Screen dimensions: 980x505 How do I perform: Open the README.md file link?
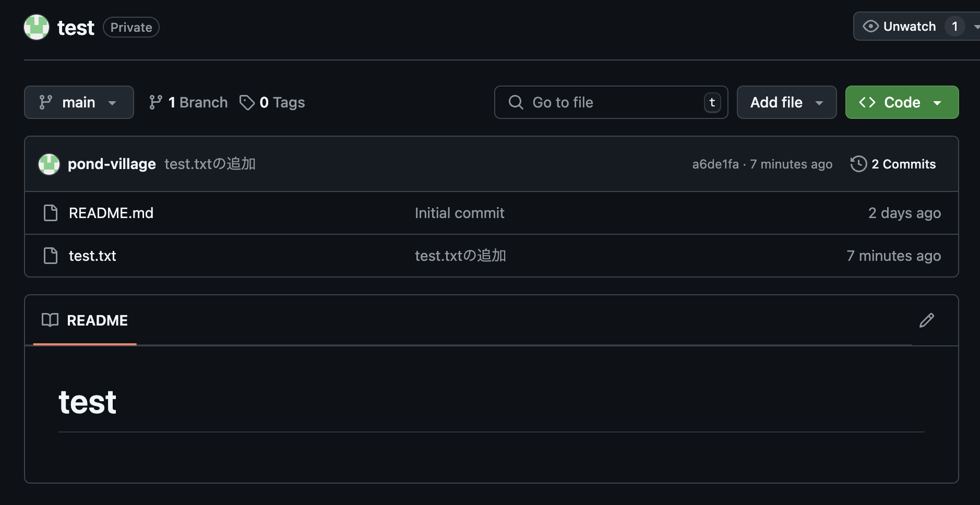[111, 213]
